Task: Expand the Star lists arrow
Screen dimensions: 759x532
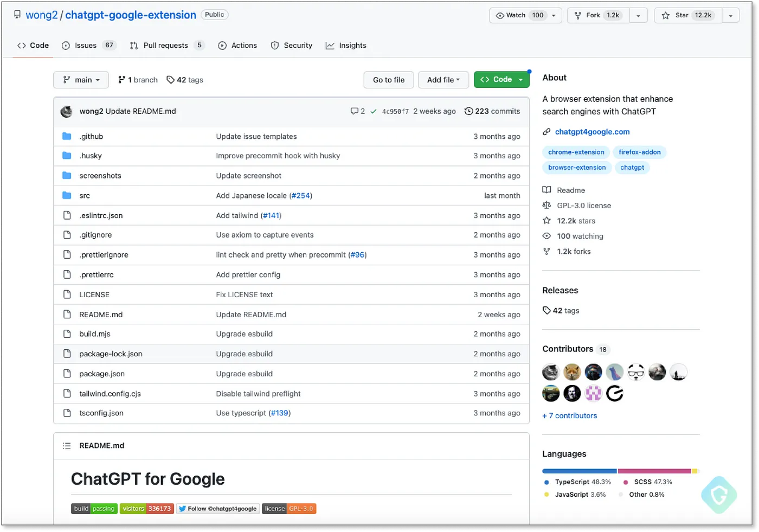Action: pos(730,15)
